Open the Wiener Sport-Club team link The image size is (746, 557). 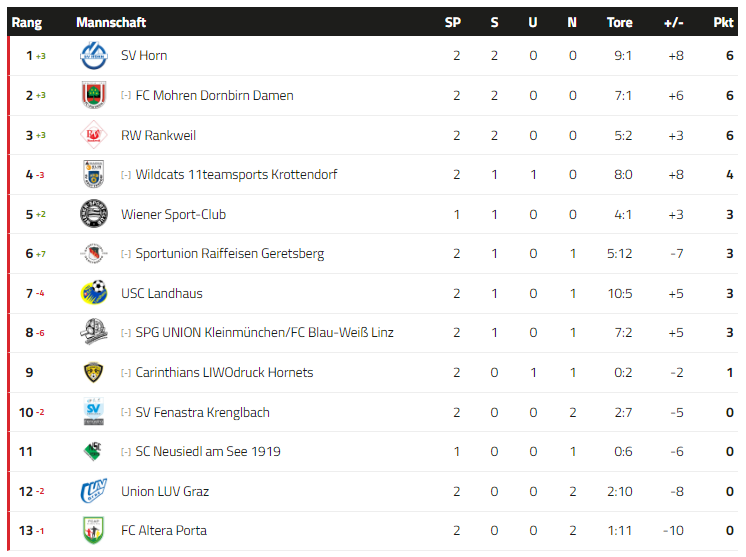(173, 215)
